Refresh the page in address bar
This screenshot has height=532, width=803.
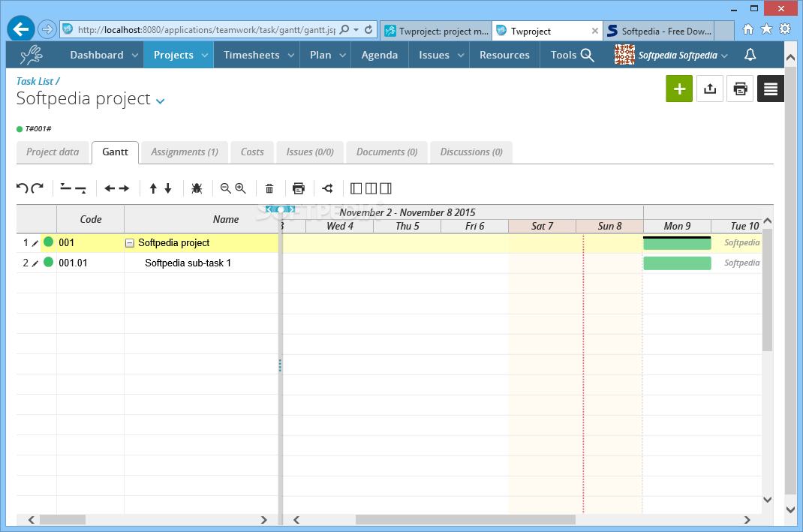pyautogui.click(x=368, y=30)
